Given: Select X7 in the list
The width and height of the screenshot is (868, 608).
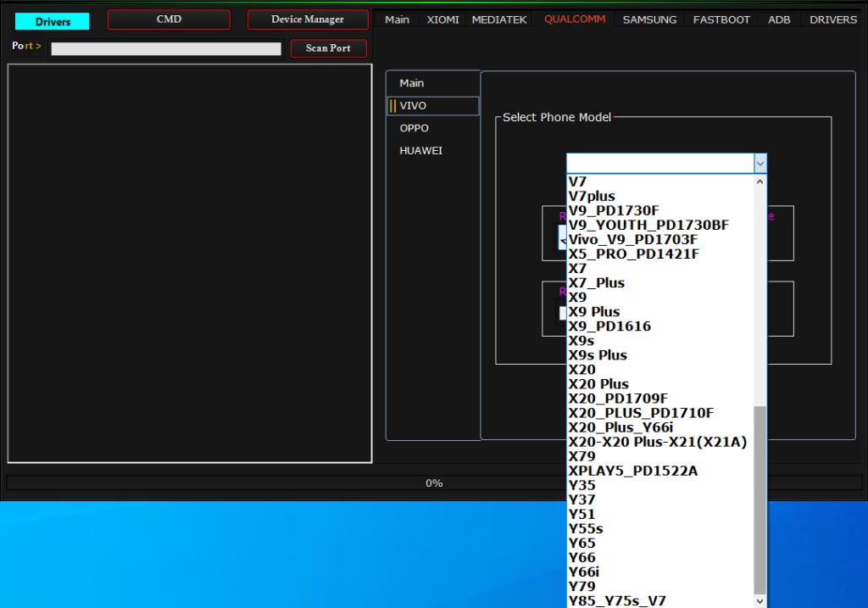Looking at the screenshot, I should coord(660,268).
